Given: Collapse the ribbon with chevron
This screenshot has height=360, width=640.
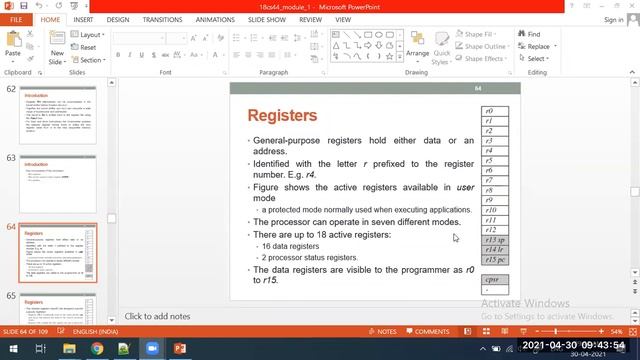Looking at the screenshot, I should (x=632, y=72).
